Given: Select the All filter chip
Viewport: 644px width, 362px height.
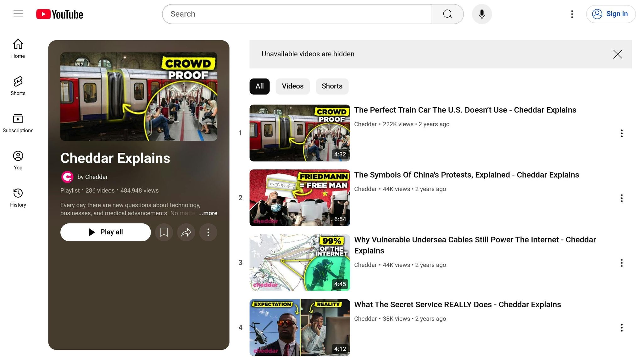Looking at the screenshot, I should [259, 86].
